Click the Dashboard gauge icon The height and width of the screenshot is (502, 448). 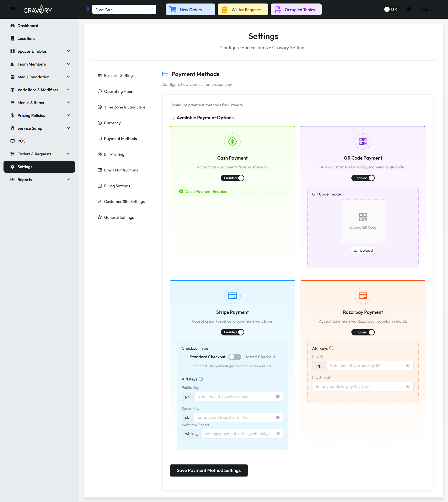pos(13,26)
